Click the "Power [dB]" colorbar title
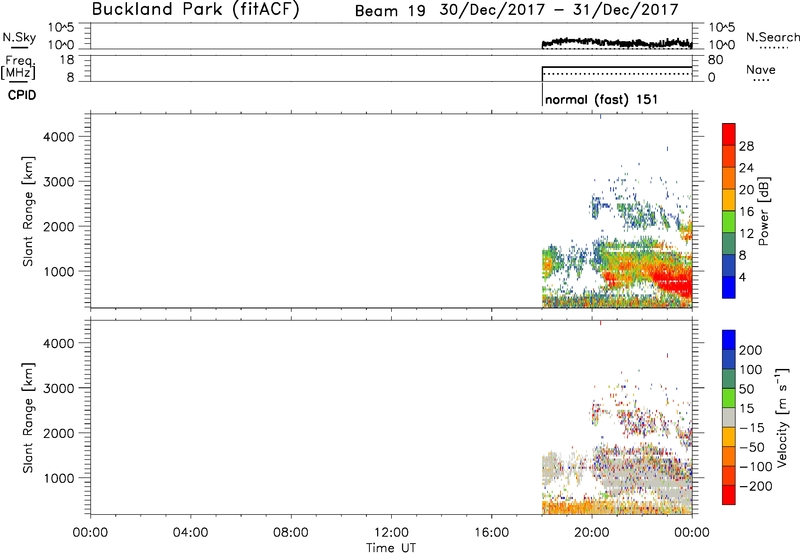The image size is (800, 554). 763,211
